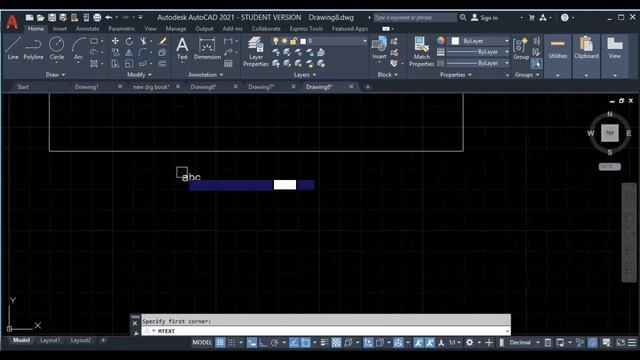Open the multiline Text tool
Viewport: 640px width, 360px height.
pos(182,49)
